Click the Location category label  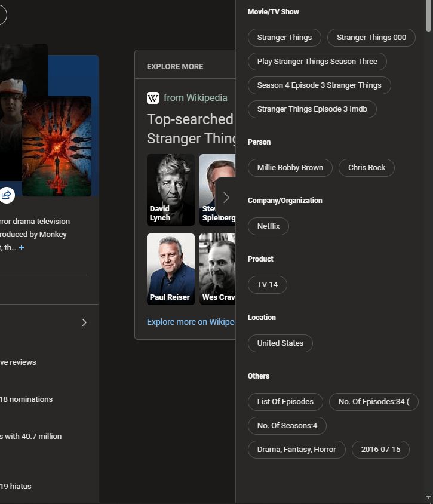262,318
